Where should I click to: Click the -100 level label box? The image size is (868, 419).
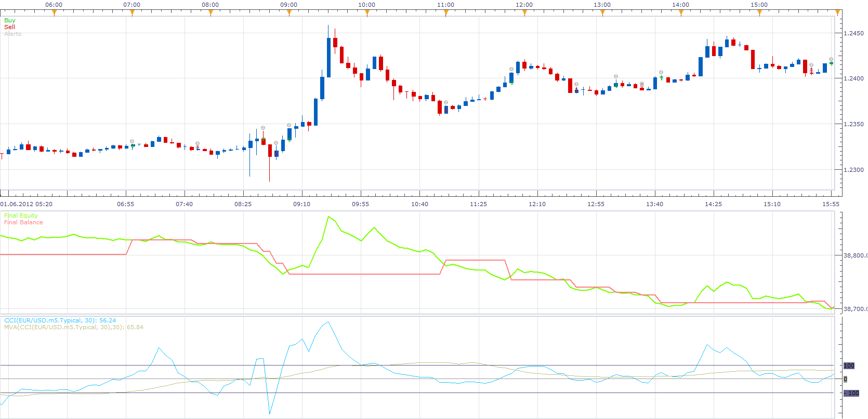click(851, 393)
